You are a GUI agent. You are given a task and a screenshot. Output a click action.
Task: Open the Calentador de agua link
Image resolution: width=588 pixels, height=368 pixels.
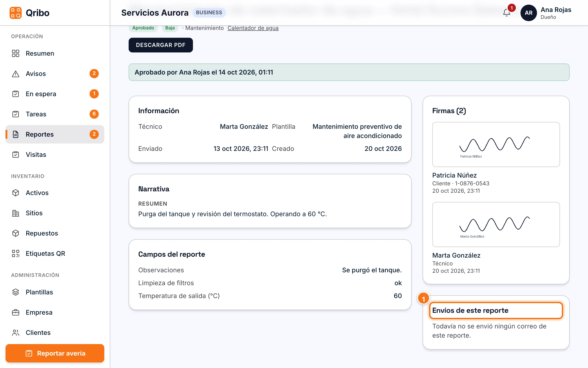(253, 28)
